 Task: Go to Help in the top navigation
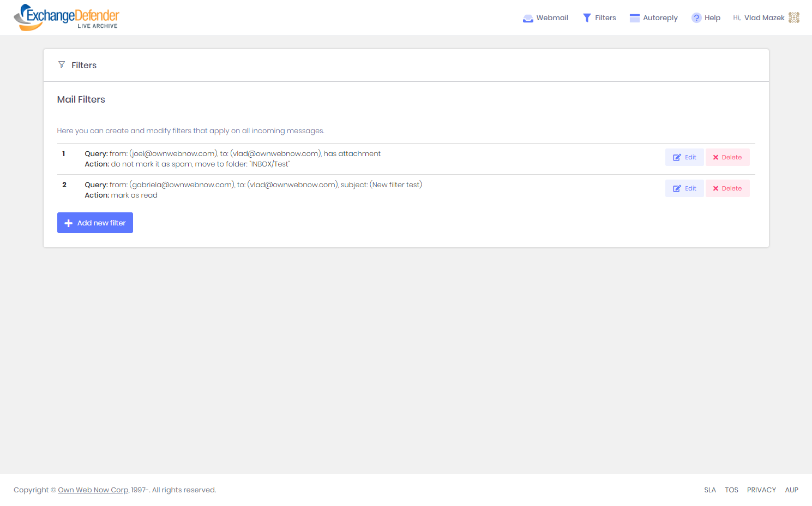point(712,18)
